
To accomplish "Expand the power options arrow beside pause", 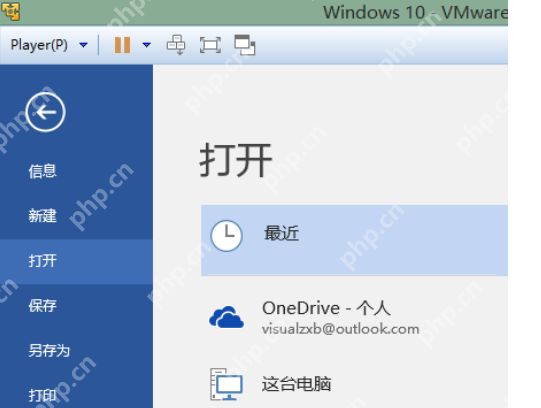I will 147,45.
